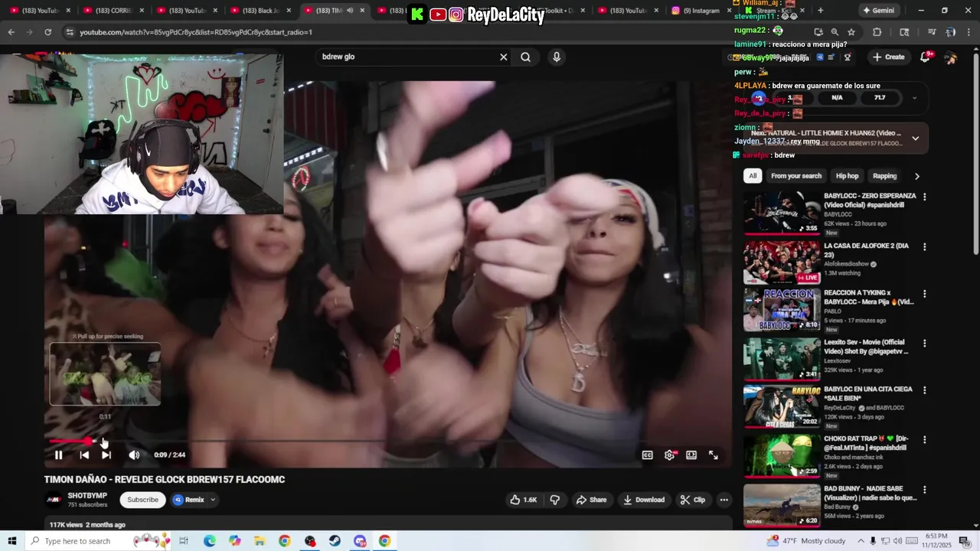Open File Explorer from the taskbar

[260, 541]
